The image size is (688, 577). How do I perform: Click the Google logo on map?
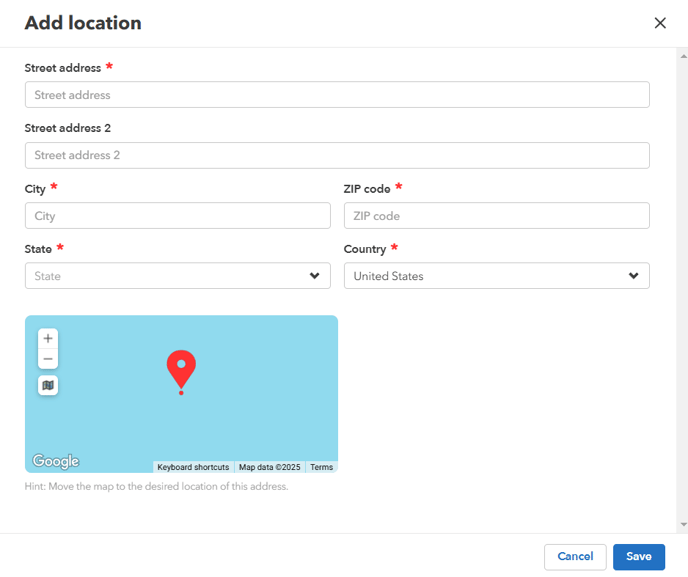pos(56,461)
